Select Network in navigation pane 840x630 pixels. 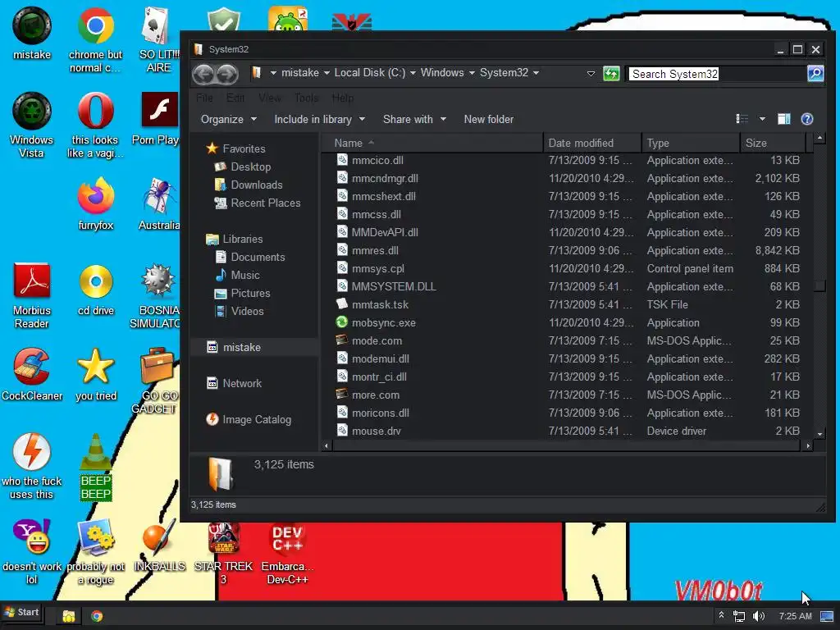[x=234, y=384]
